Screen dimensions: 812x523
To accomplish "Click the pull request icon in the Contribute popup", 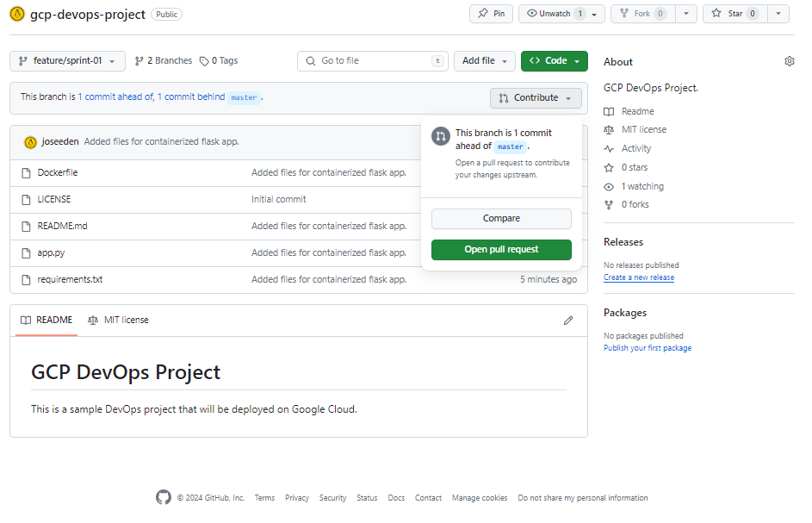I will (x=441, y=136).
